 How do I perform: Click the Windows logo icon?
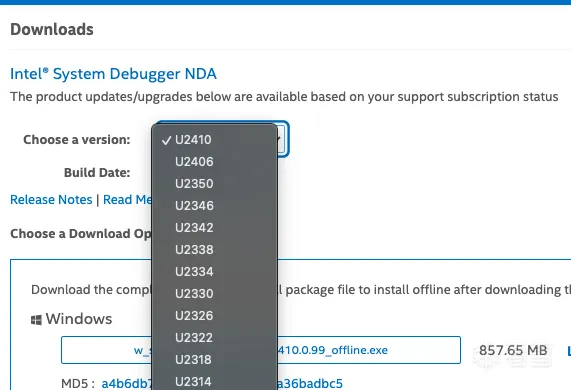click(x=36, y=320)
